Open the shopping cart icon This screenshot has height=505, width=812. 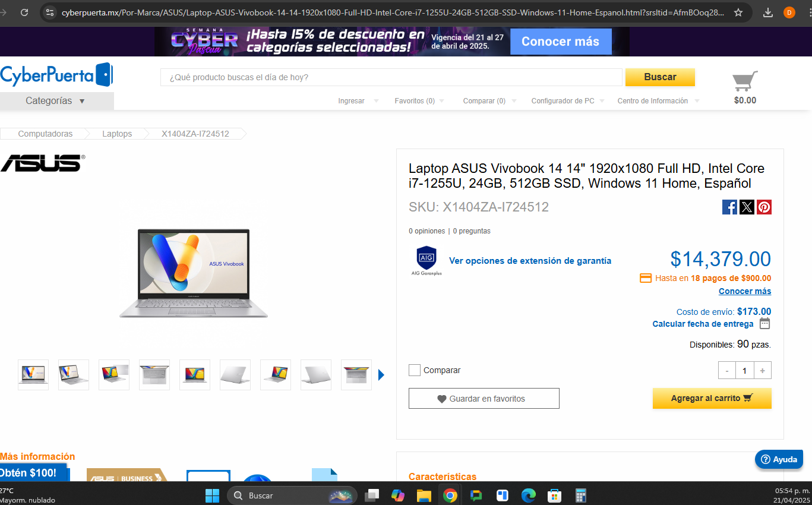[745, 81]
